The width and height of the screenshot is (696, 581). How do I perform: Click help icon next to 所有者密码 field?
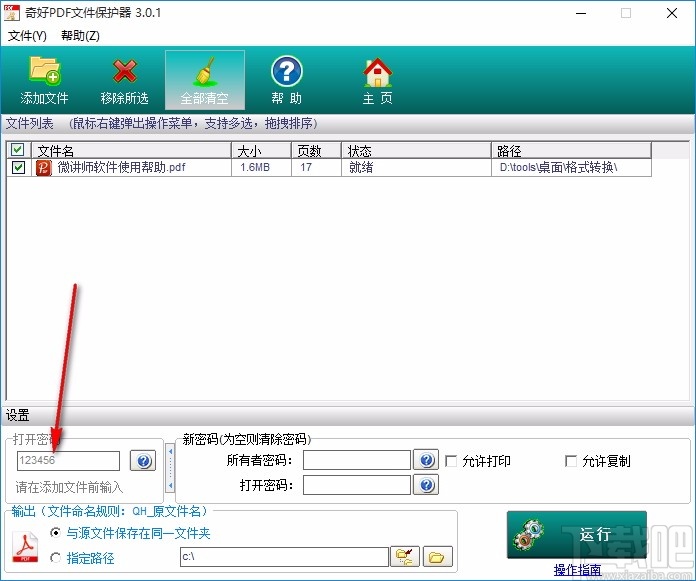[426, 460]
